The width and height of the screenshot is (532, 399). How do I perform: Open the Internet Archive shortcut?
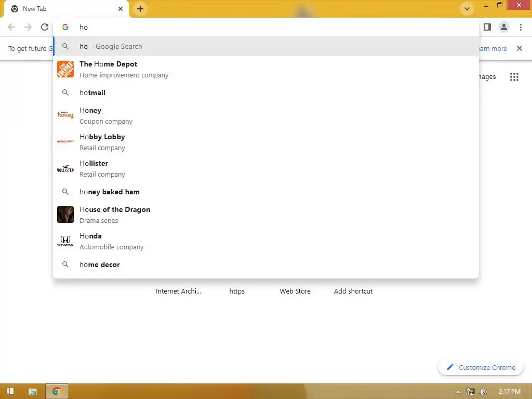point(179,291)
